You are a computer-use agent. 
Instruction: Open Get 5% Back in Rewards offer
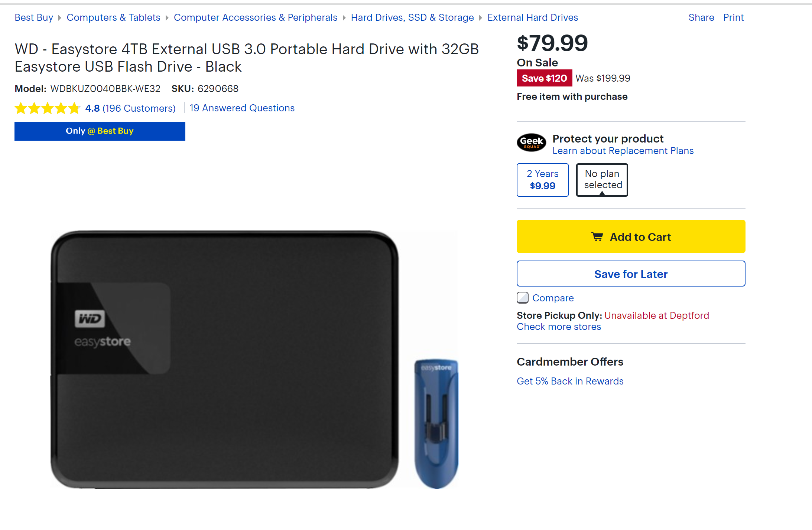click(x=570, y=381)
